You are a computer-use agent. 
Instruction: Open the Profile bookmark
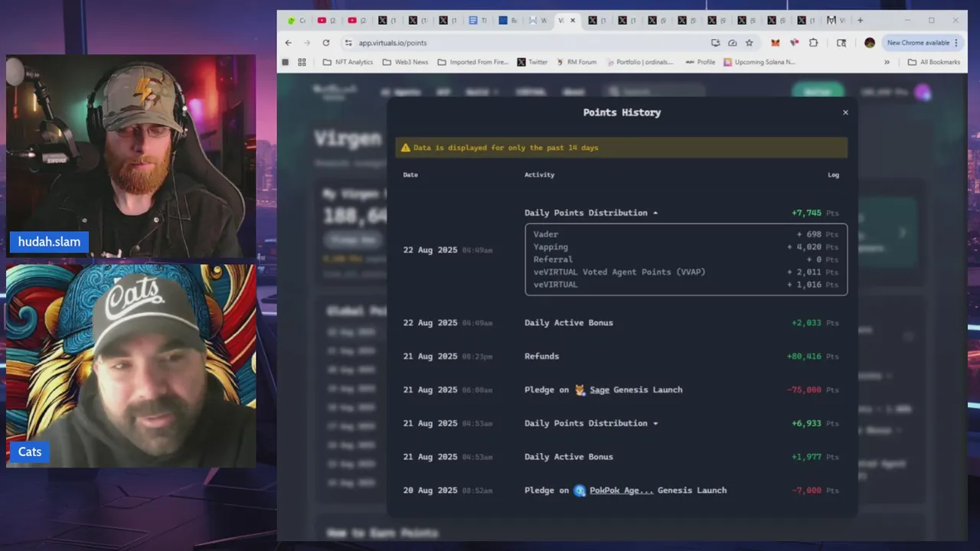[x=700, y=62]
